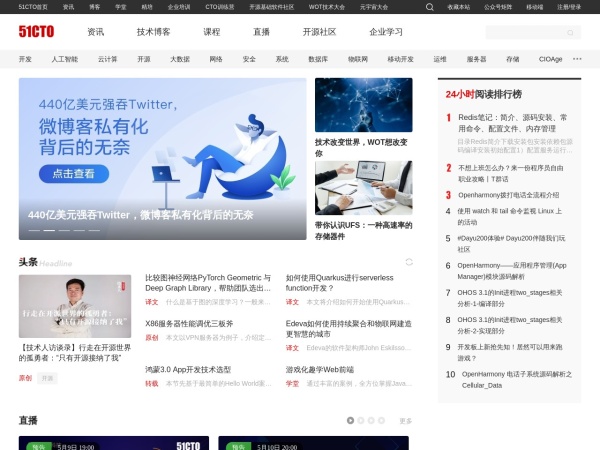This screenshot has width=600, height=450.
Task: Select the first carousel slide indicator dash
Action: 35,231
